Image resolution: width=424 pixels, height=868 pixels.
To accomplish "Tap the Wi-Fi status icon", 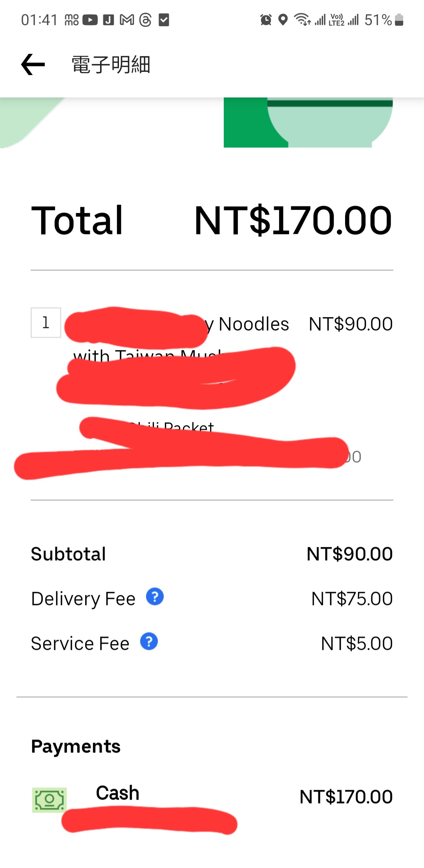I will (x=302, y=20).
